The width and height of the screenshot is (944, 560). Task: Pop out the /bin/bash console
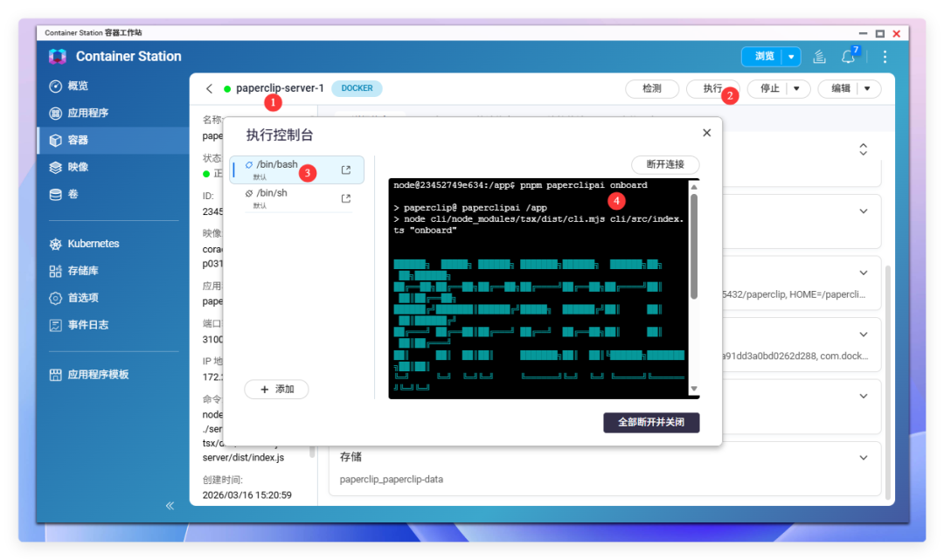(346, 170)
